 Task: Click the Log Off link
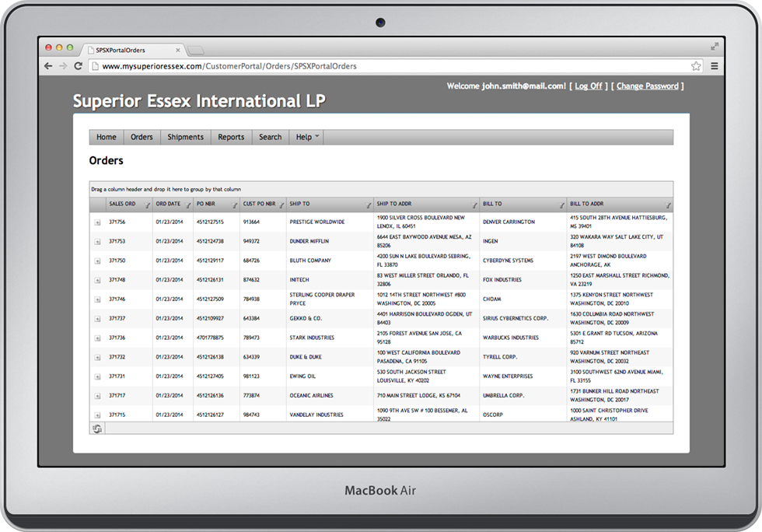(x=589, y=86)
